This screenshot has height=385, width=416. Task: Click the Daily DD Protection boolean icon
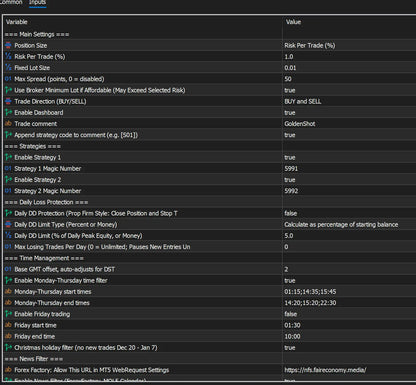pyautogui.click(x=8, y=213)
